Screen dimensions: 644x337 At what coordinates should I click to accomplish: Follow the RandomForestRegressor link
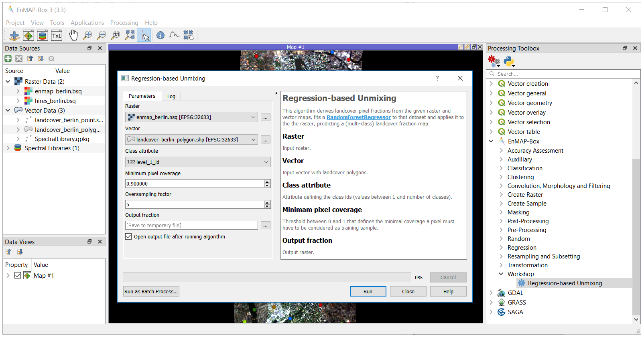(x=359, y=117)
